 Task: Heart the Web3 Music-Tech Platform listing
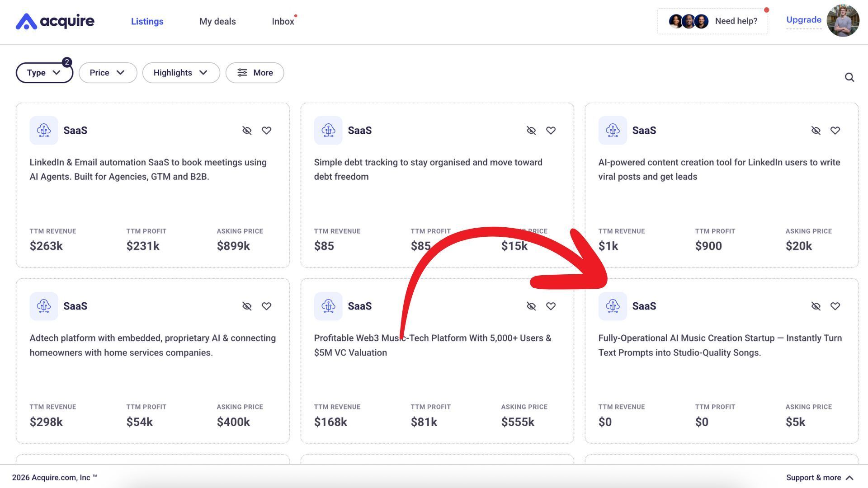coord(551,306)
